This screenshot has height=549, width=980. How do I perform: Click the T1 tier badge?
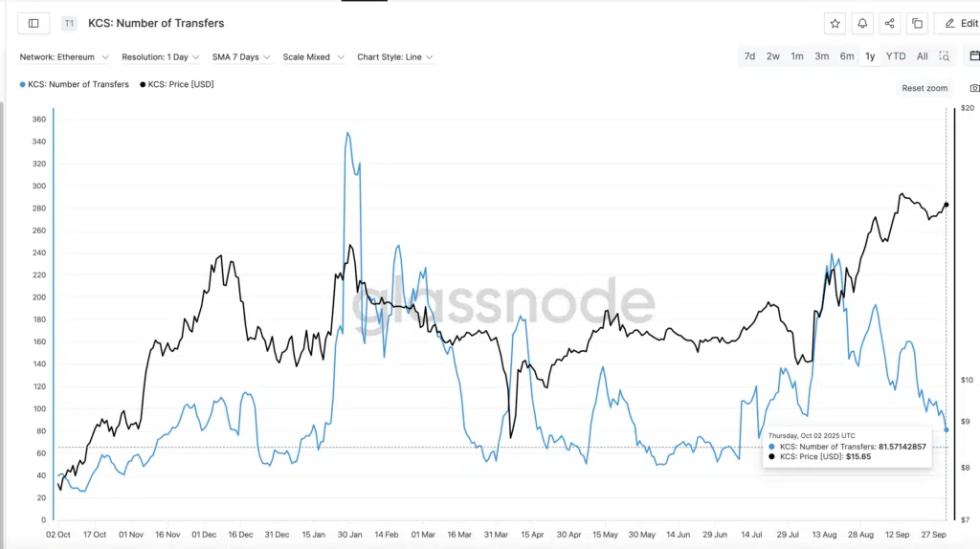(69, 23)
